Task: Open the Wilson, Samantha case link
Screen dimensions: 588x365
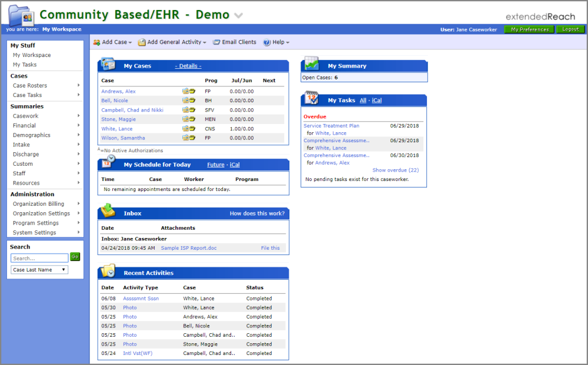Action: point(123,138)
